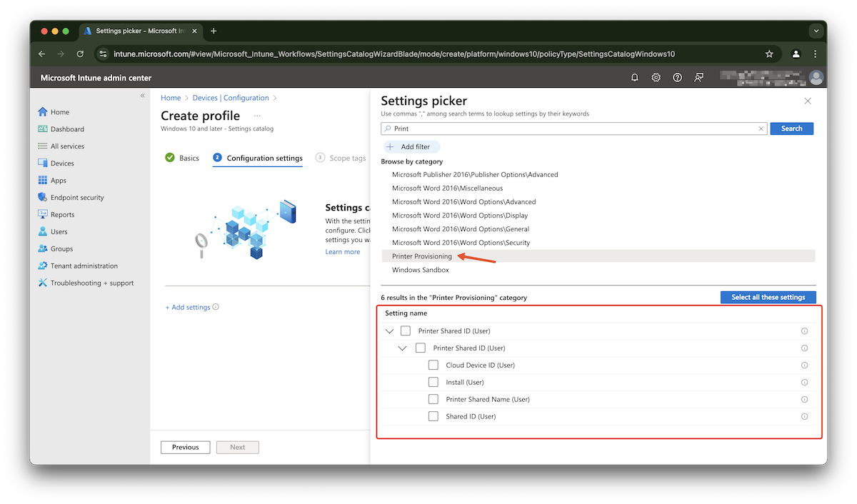The height and width of the screenshot is (504, 857).
Task: Click Select all these settings
Action: tap(768, 297)
